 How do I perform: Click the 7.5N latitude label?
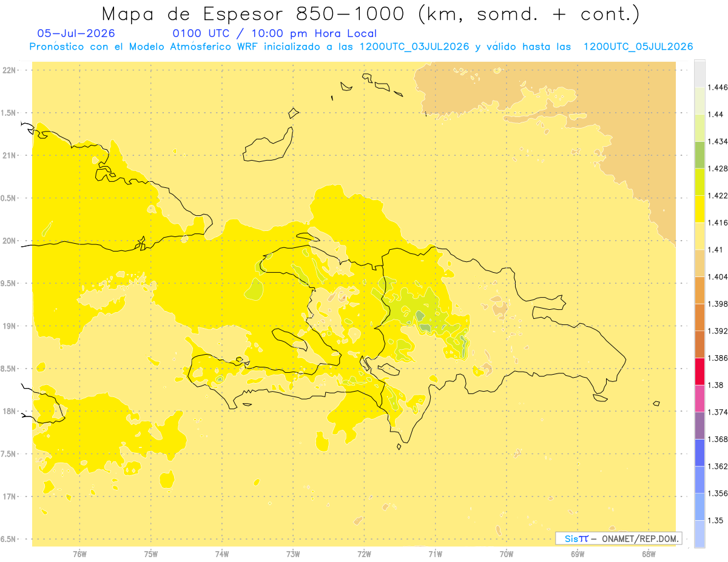pos(9,454)
